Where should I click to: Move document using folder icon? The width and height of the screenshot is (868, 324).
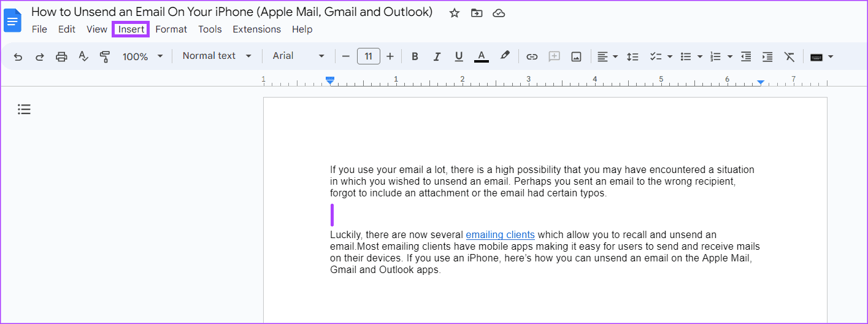click(477, 13)
